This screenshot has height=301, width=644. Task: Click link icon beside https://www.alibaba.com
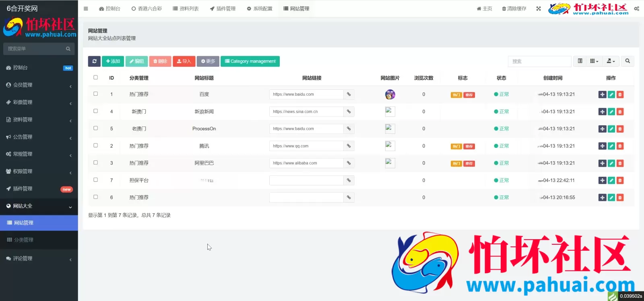point(349,163)
